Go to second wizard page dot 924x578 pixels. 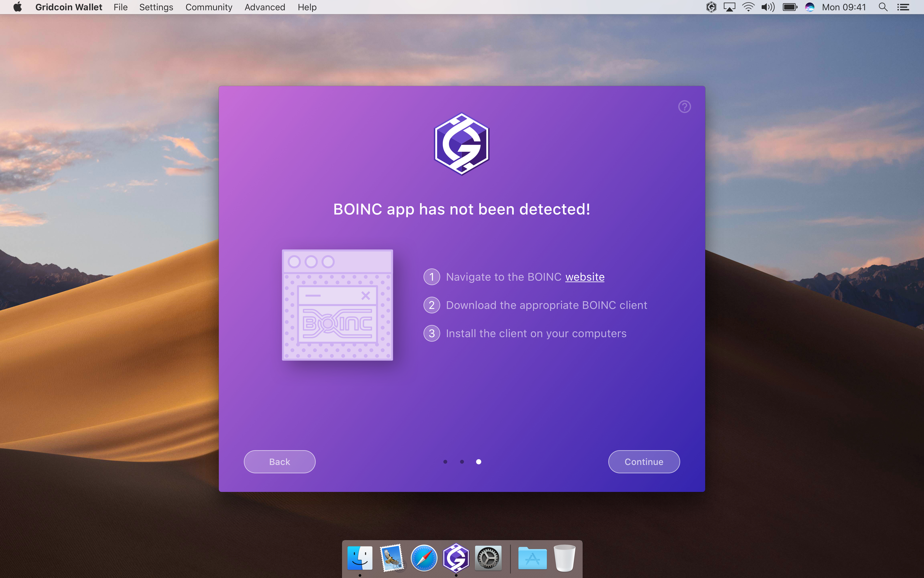click(462, 462)
